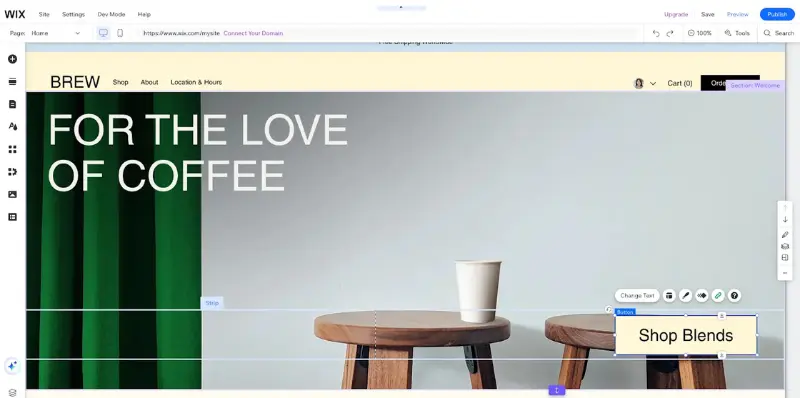Collapse the top bar arrow
Viewport: 800px width, 398px height.
point(401,8)
